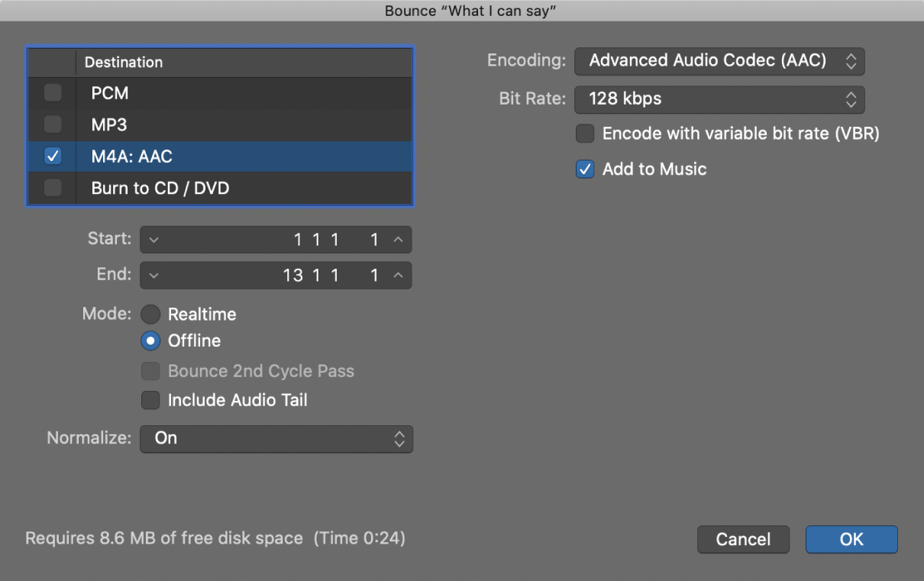924x581 pixels.
Task: Confirm bounce with OK button
Action: [851, 540]
